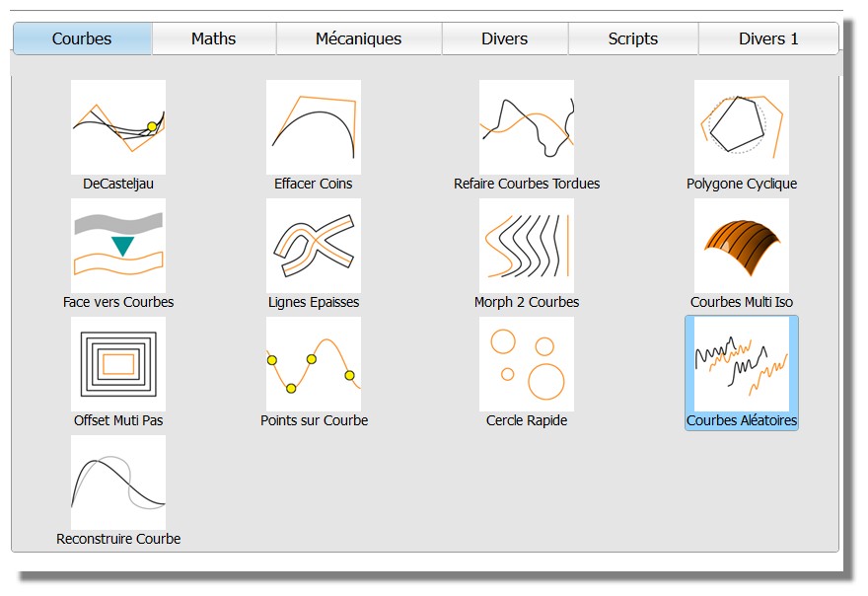Select the Divers tab
868x596 pixels.
[504, 38]
